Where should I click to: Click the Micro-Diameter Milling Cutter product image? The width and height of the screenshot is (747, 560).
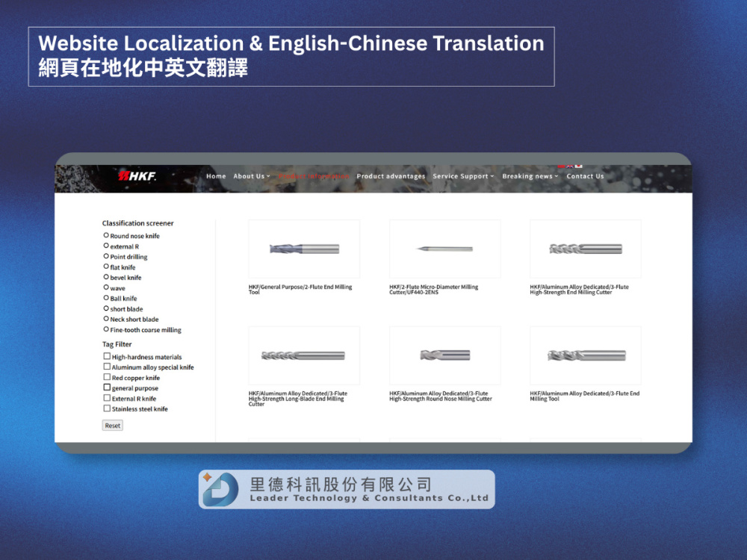(445, 249)
